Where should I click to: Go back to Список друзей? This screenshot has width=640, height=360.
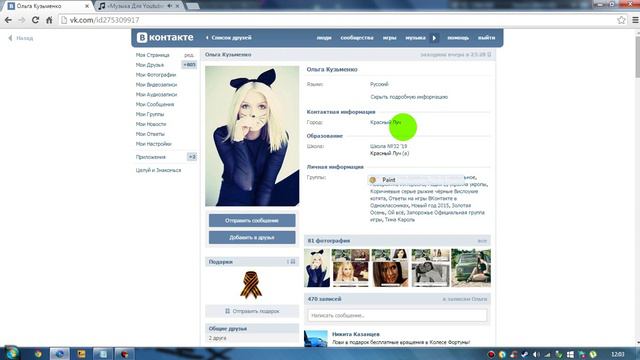229,38
